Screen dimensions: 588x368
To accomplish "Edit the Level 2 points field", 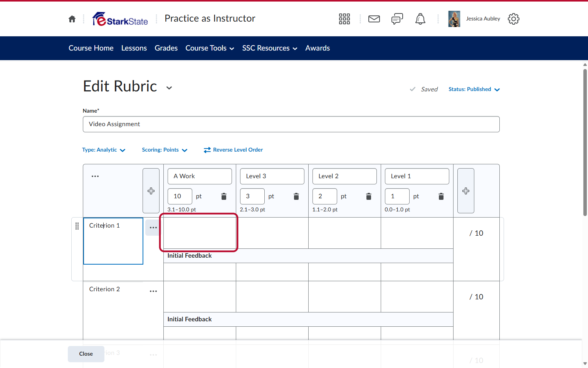I will click(325, 196).
